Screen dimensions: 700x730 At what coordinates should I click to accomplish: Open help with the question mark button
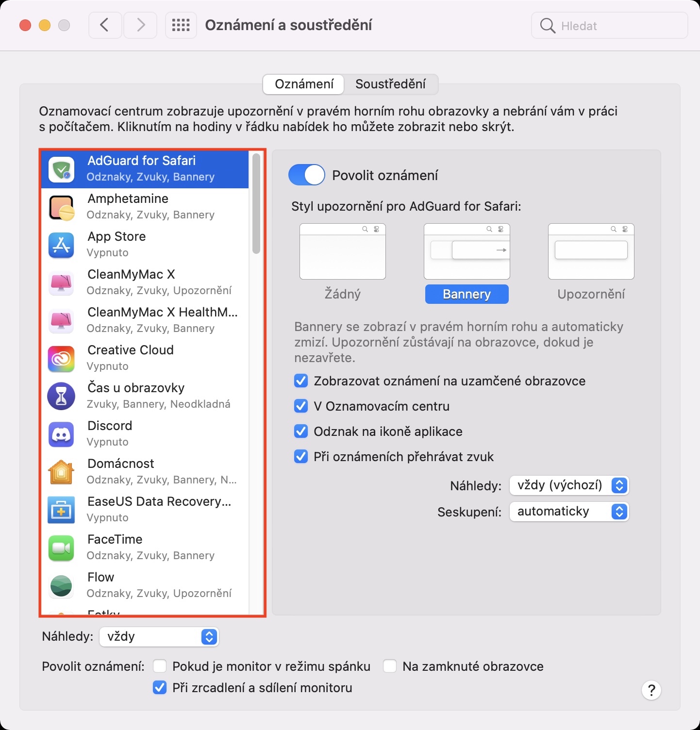coord(651,690)
